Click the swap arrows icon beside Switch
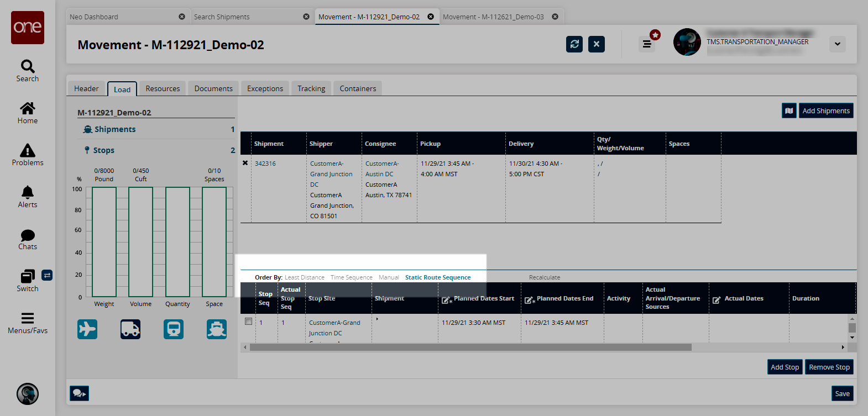Screen dimensions: 868x416 tap(48, 275)
